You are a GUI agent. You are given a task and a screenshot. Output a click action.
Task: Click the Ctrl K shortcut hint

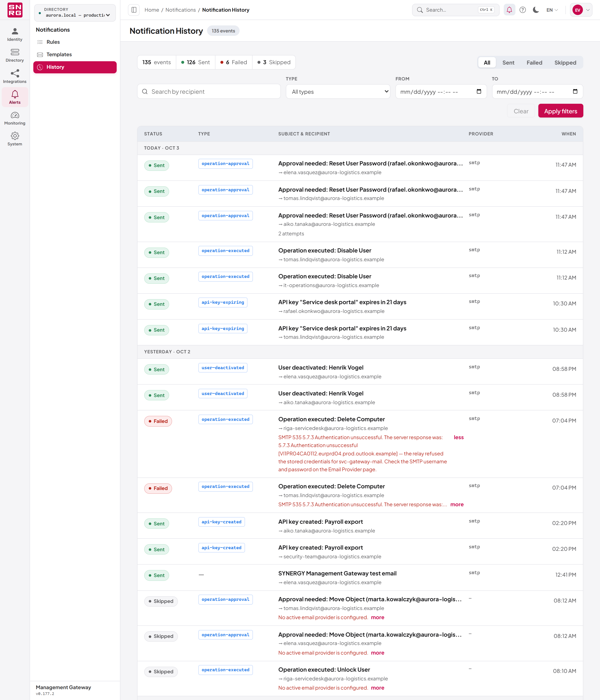pos(486,10)
